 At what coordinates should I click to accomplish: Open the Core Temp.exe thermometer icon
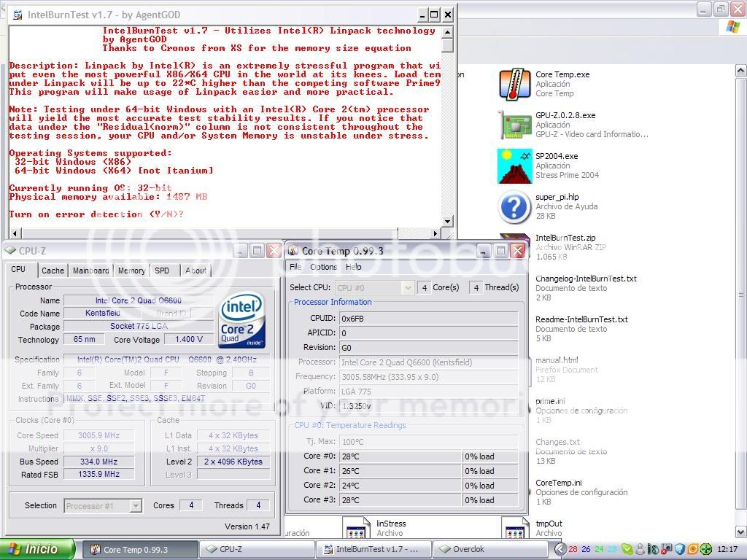[x=514, y=85]
